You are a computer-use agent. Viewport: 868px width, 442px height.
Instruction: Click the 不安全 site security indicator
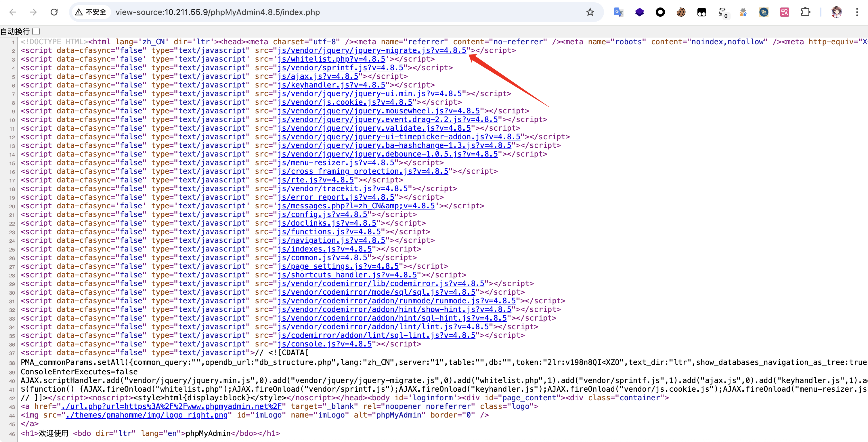[91, 12]
